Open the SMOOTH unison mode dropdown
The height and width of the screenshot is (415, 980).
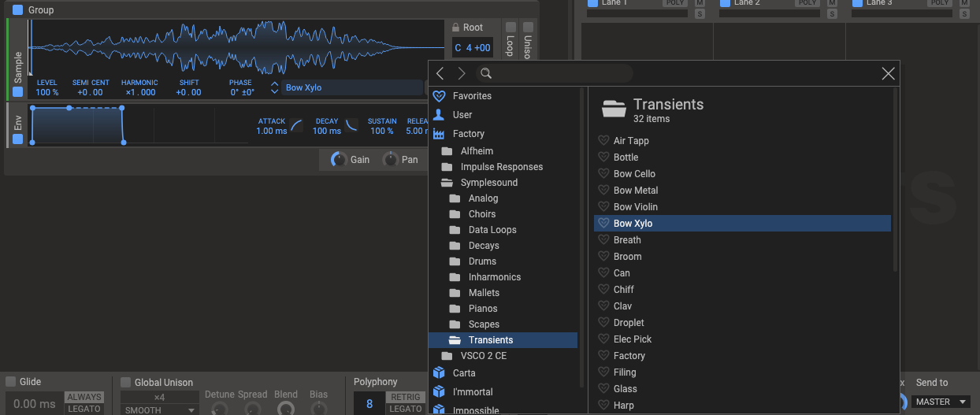pyautogui.click(x=160, y=409)
